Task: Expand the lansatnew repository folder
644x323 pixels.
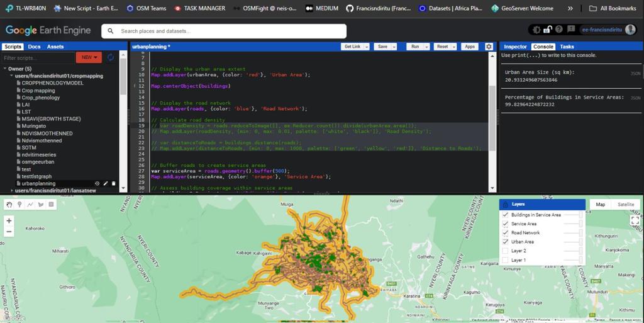Action: pyautogui.click(x=11, y=191)
